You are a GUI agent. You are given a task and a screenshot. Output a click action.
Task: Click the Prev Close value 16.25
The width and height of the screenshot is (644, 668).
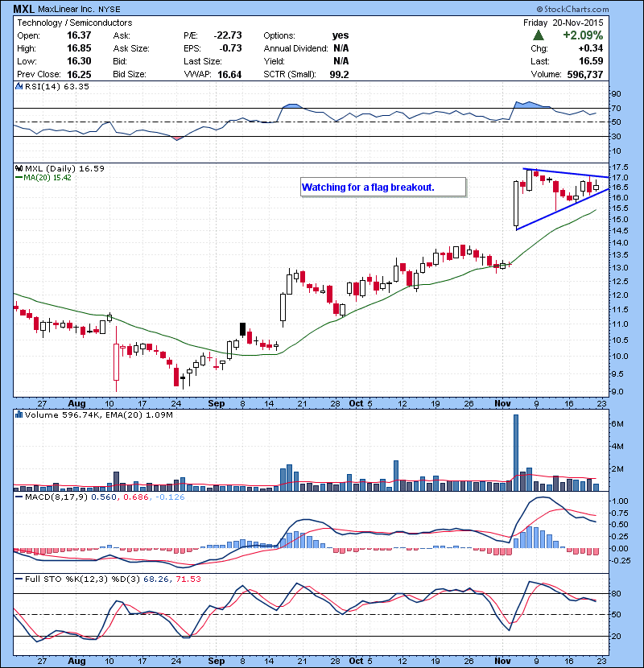coord(79,75)
